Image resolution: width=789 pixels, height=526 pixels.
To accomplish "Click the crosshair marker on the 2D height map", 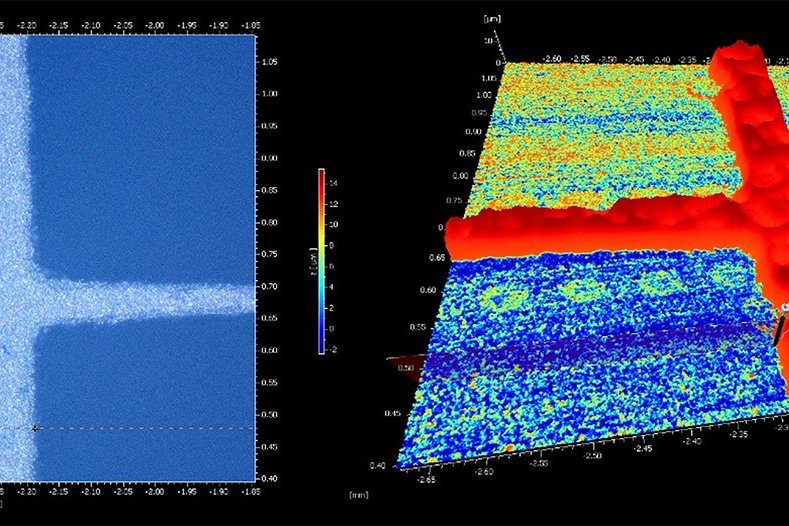I will tap(35, 429).
